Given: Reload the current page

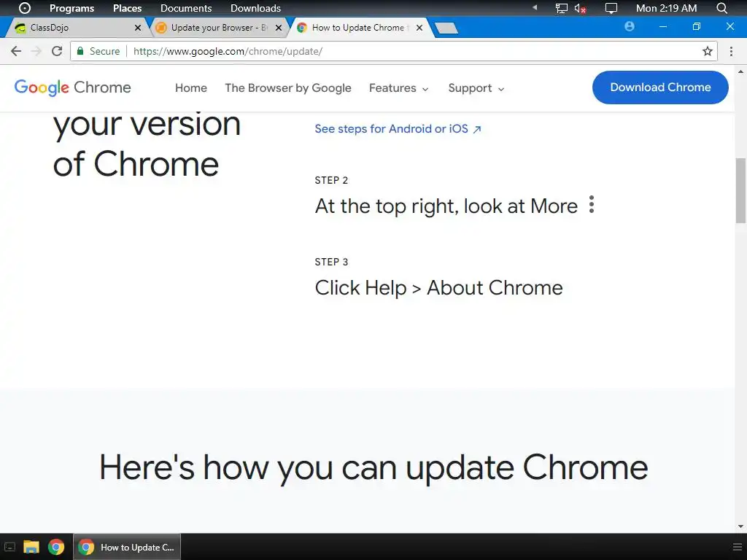Looking at the screenshot, I should (x=57, y=51).
